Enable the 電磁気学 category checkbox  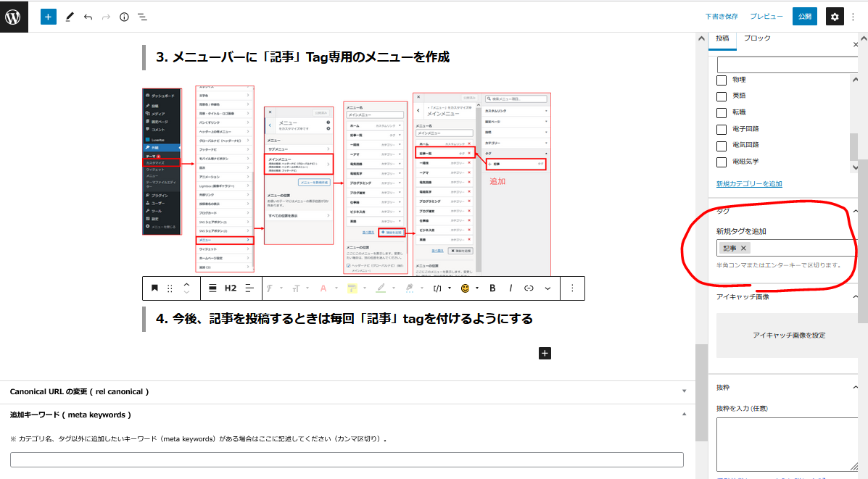pyautogui.click(x=722, y=162)
